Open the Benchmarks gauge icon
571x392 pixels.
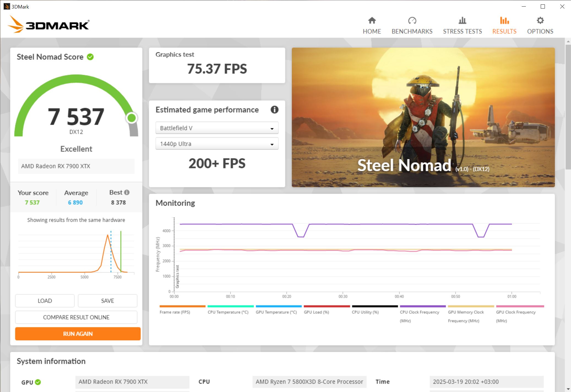tap(412, 21)
